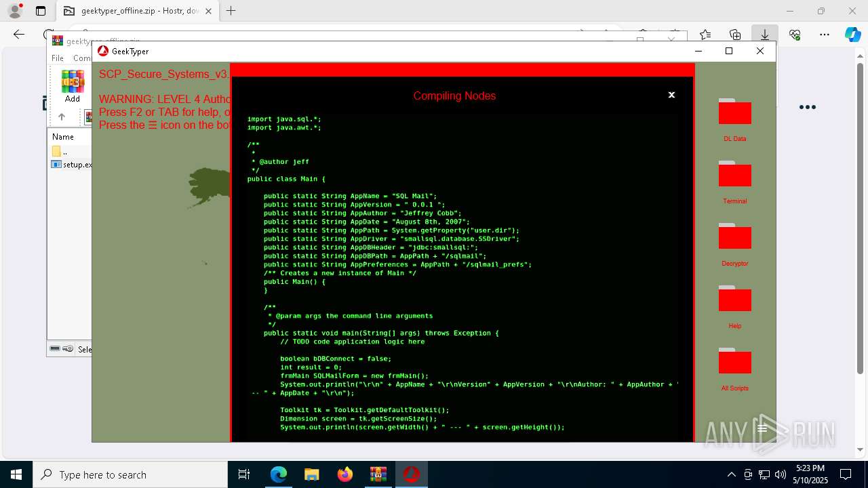
Task: Open the clock showing 5:23 PM
Action: click(810, 474)
